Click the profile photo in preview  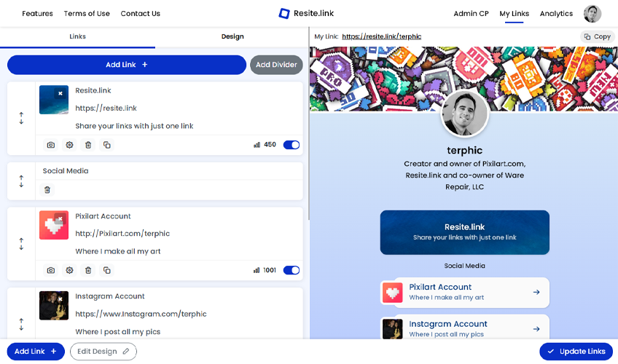tap(465, 114)
